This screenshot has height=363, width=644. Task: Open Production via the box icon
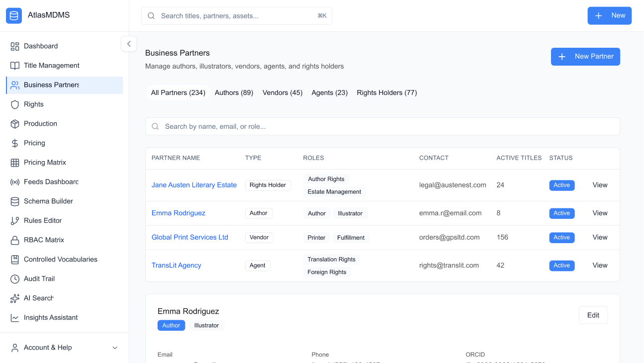click(15, 124)
